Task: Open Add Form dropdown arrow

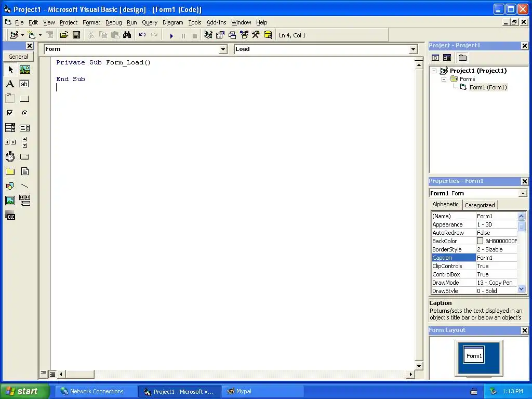Action: [39, 35]
